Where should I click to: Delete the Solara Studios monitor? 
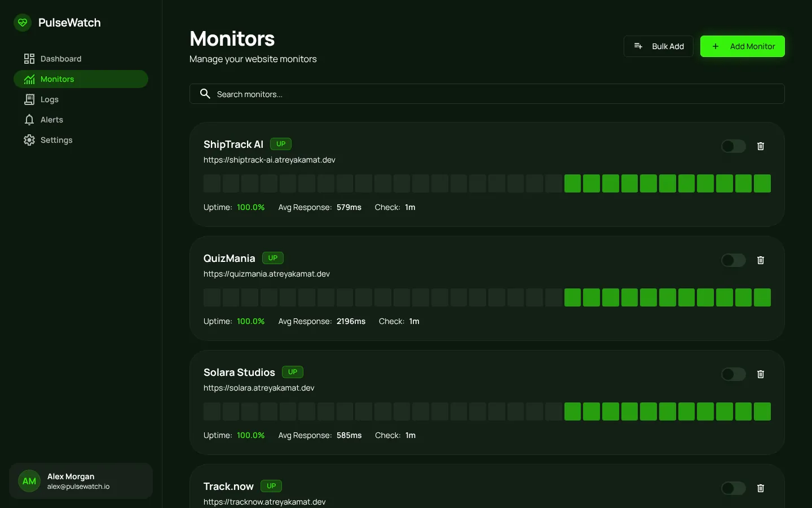(x=760, y=374)
